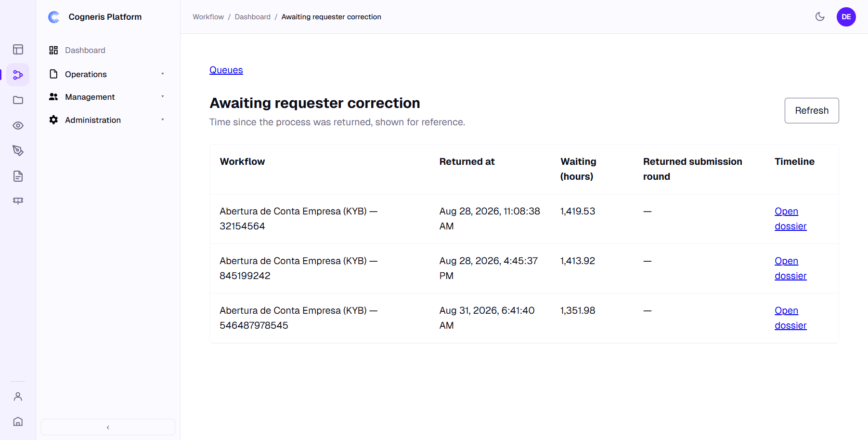Viewport: 868px width, 440px height.
Task: Click the Cogneris Platform title text
Action: coord(105,17)
